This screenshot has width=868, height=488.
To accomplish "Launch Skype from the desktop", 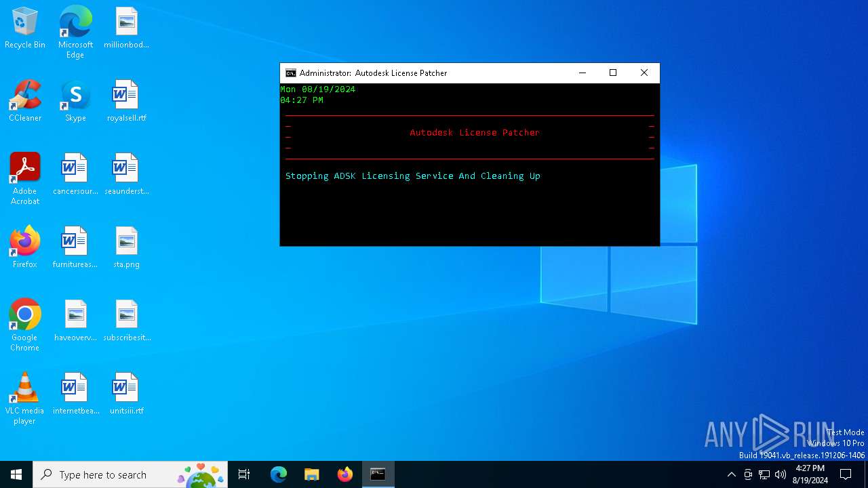I will pyautogui.click(x=75, y=102).
